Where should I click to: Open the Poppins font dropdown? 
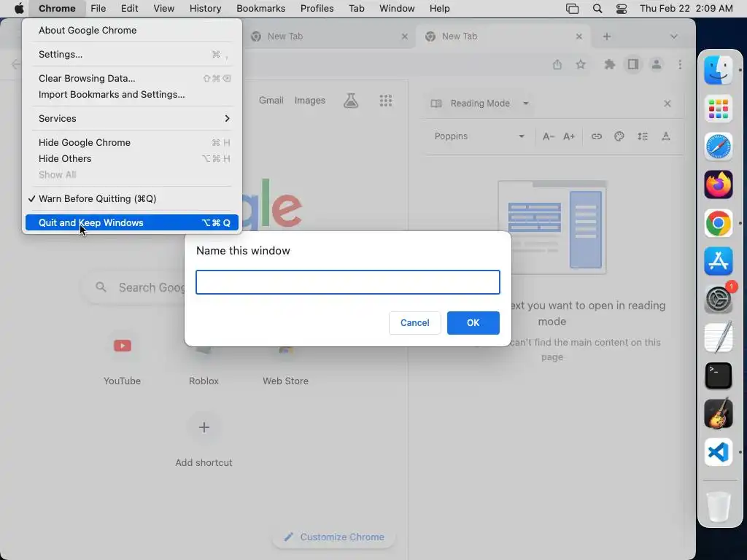point(479,136)
